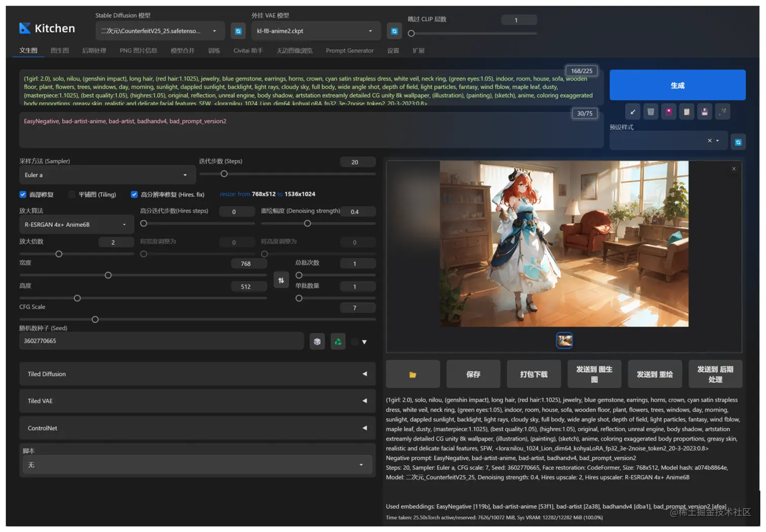Apply selected styles with the clipboard icon
Screen dimensions: 766x532
[x=686, y=112]
